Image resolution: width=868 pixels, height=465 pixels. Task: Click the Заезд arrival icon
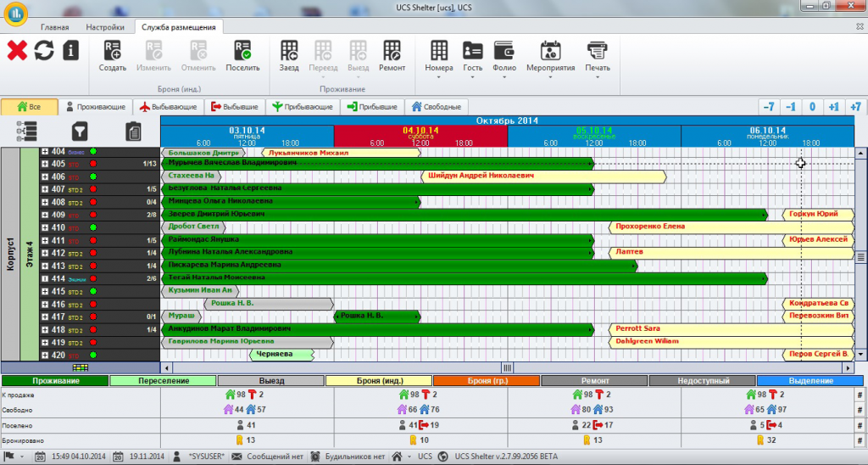[x=289, y=50]
